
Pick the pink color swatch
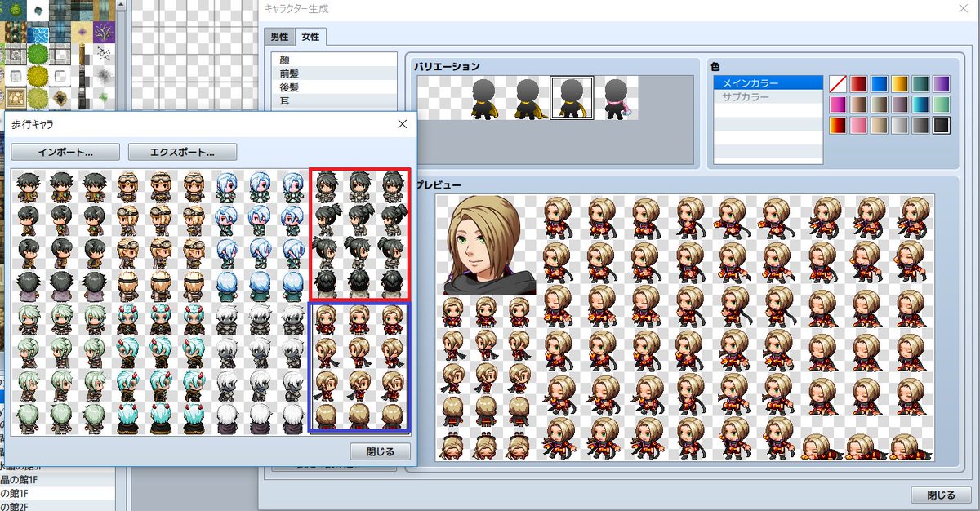tap(858, 126)
